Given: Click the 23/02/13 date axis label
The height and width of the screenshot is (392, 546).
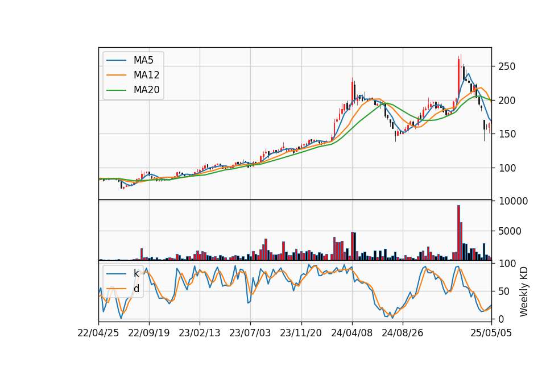Looking at the screenshot, I should (200, 333).
